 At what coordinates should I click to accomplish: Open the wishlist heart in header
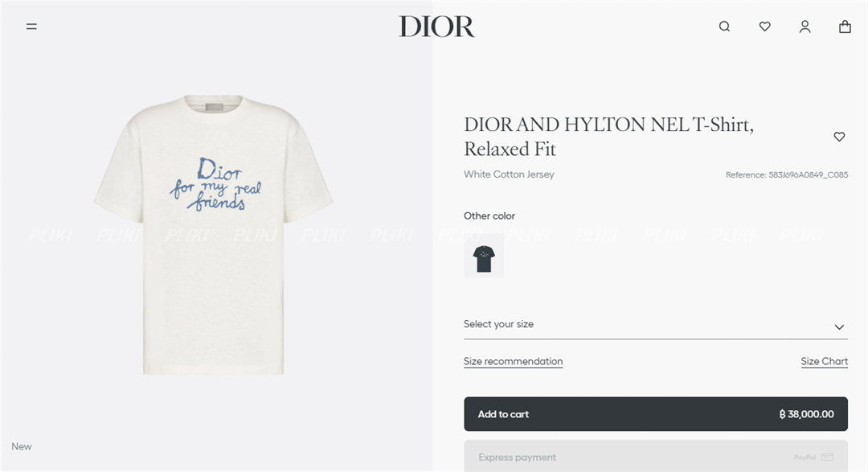(764, 26)
